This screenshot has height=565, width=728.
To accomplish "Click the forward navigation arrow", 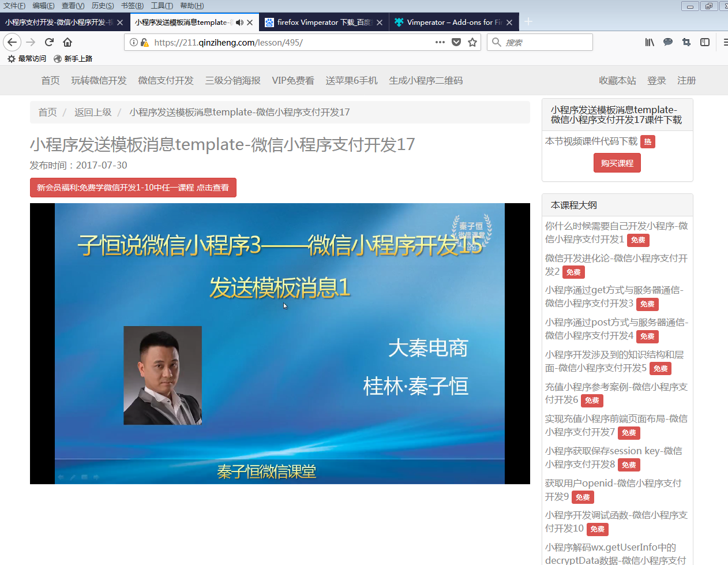I will (31, 42).
